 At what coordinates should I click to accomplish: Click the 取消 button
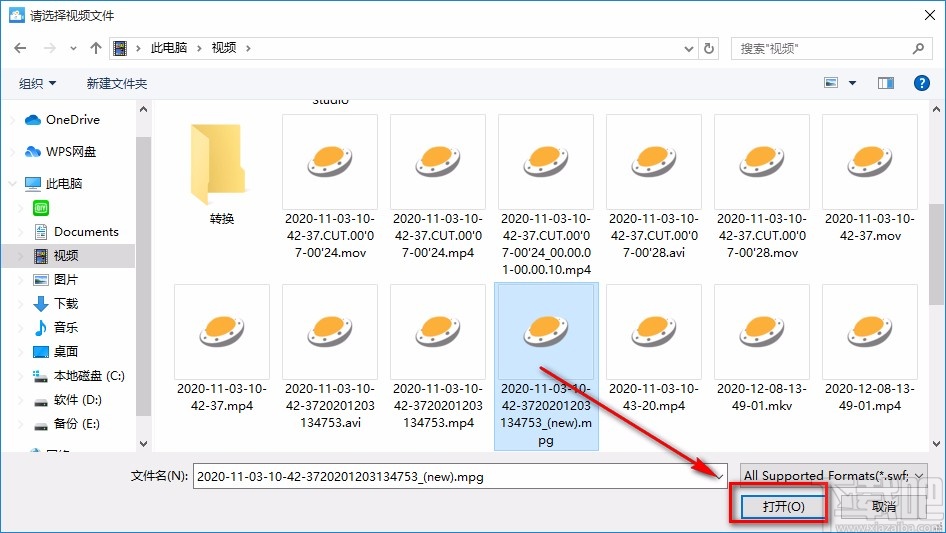(884, 506)
